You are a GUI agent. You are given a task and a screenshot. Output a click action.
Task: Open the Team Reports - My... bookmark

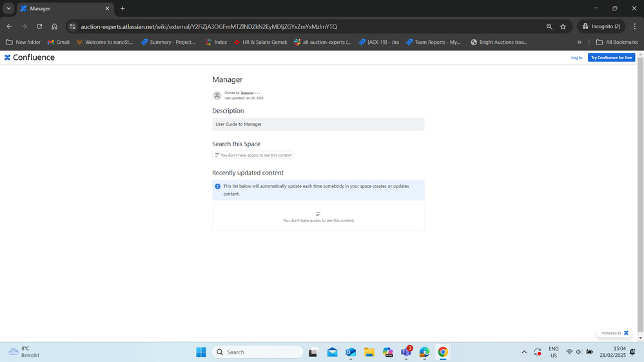click(x=433, y=42)
